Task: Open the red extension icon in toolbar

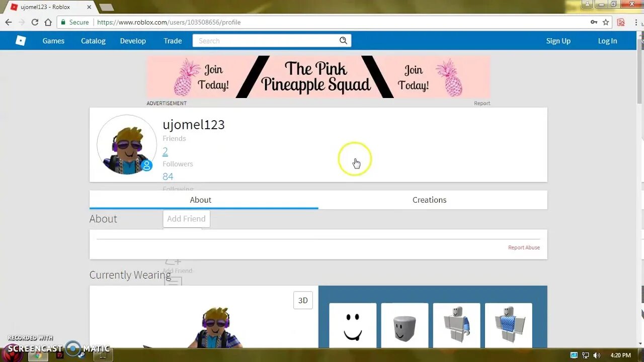Action: click(621, 22)
